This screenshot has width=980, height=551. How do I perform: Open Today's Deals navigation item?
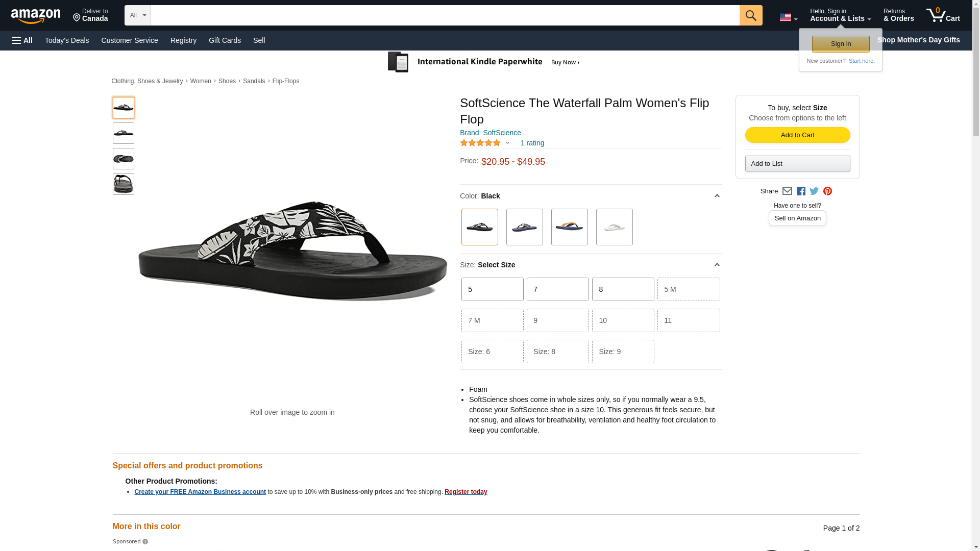point(67,40)
